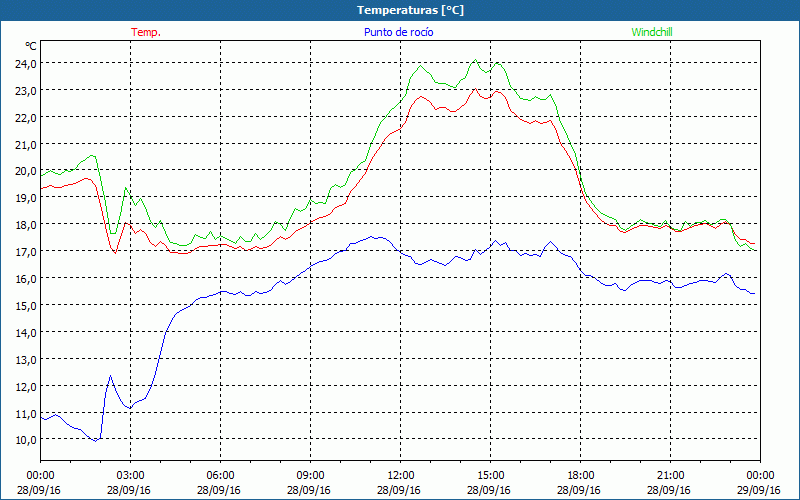Click the '19,0' y-axis value
This screenshot has height=500, width=800.
click(x=26, y=198)
